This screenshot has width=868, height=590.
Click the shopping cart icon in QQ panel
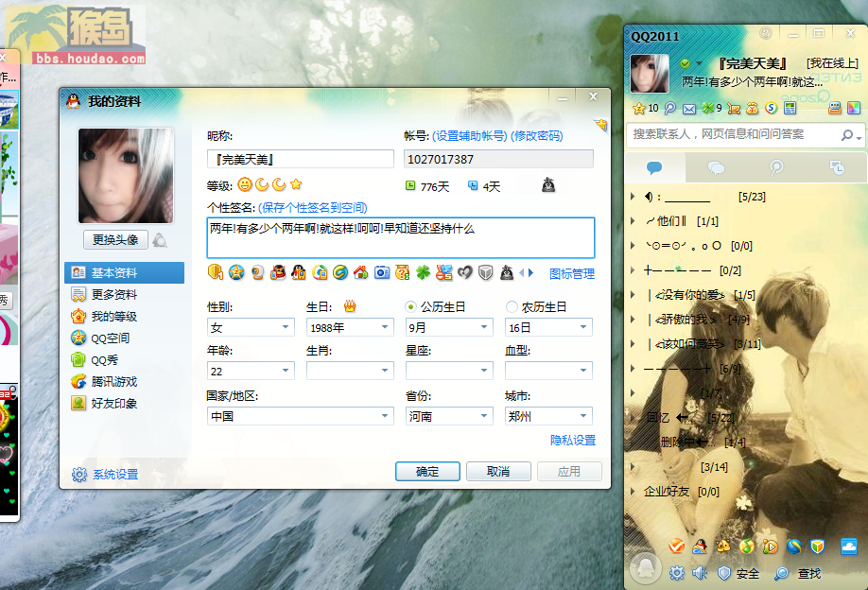pyautogui.click(x=734, y=109)
